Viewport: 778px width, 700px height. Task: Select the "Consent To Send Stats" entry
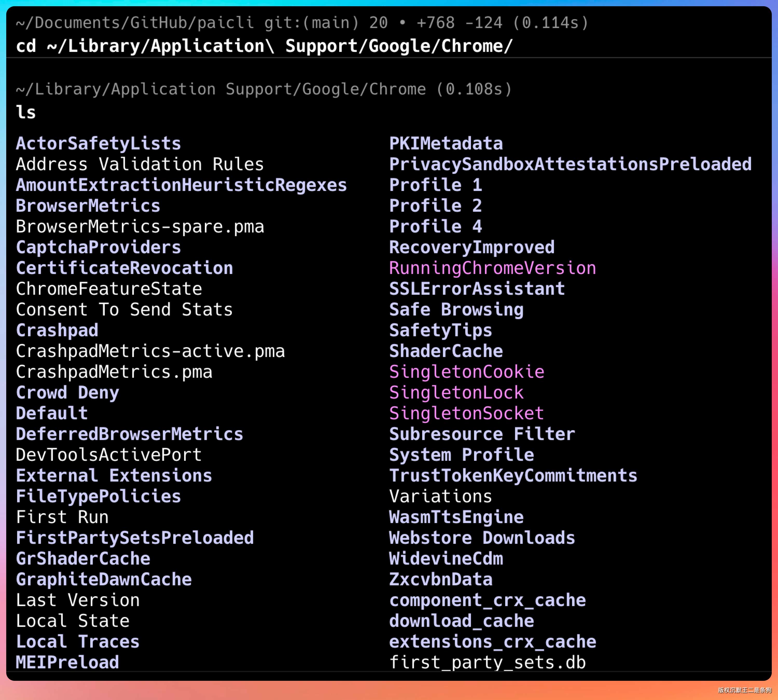click(124, 310)
